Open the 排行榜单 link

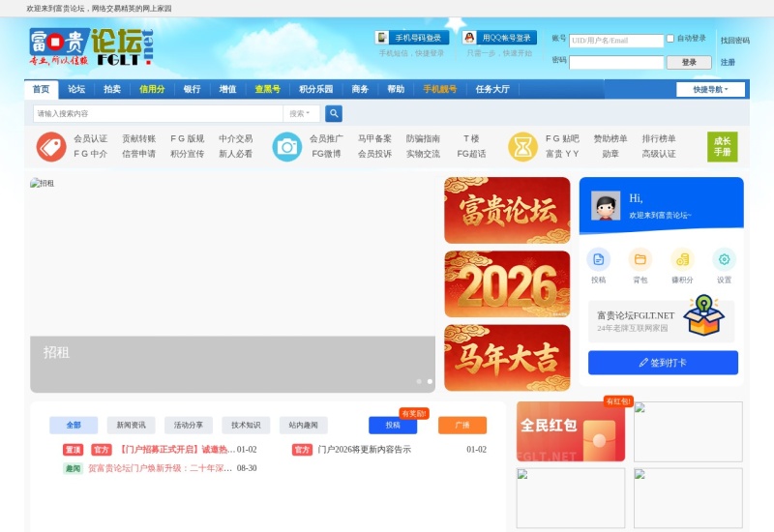pos(659,138)
